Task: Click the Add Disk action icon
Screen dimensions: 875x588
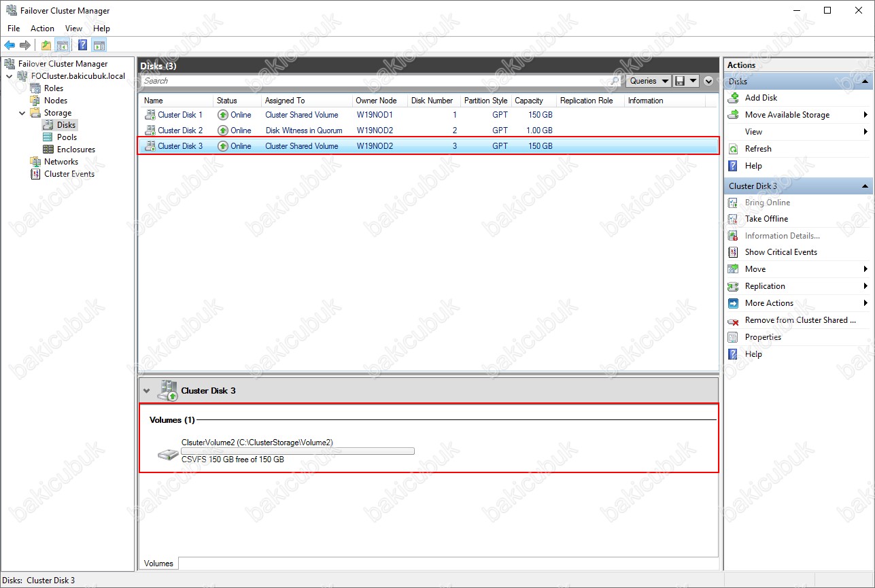Action: click(x=733, y=98)
